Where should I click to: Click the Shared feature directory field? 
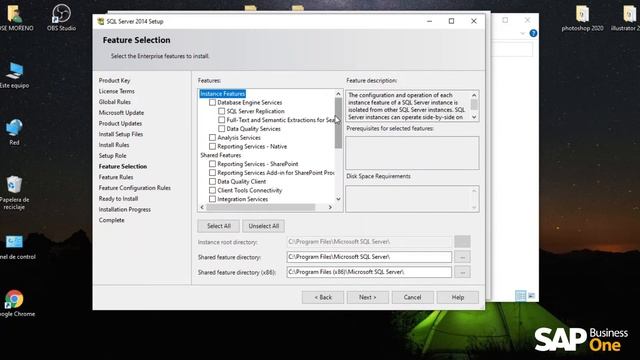[x=369, y=257]
